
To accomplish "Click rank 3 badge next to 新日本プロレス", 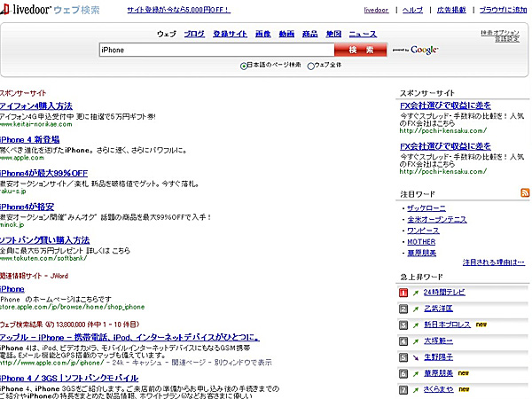I will [403, 325].
